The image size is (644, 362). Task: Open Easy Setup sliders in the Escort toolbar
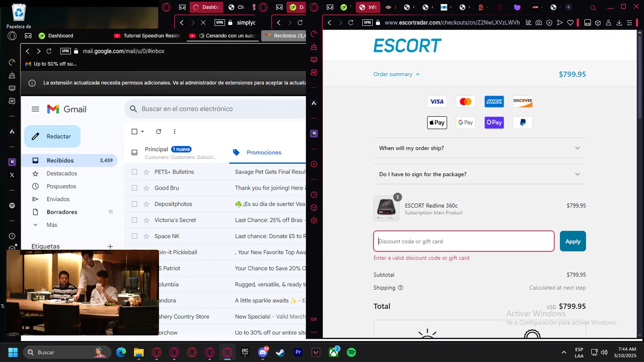(x=630, y=23)
